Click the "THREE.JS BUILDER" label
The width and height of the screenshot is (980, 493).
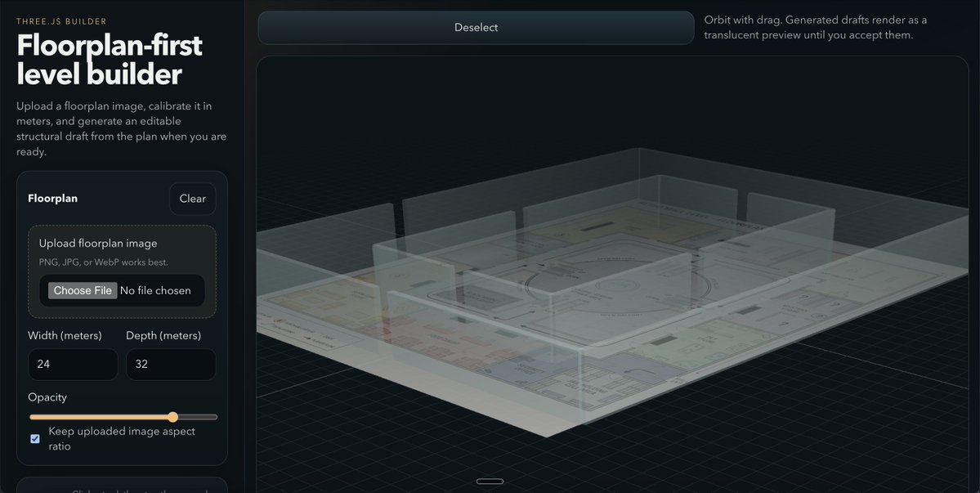tap(62, 21)
